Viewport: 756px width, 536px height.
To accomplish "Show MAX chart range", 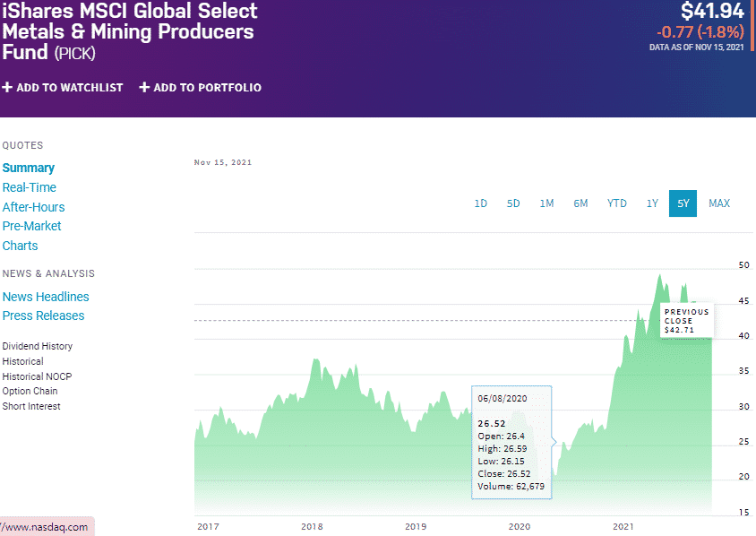I will pyautogui.click(x=719, y=203).
